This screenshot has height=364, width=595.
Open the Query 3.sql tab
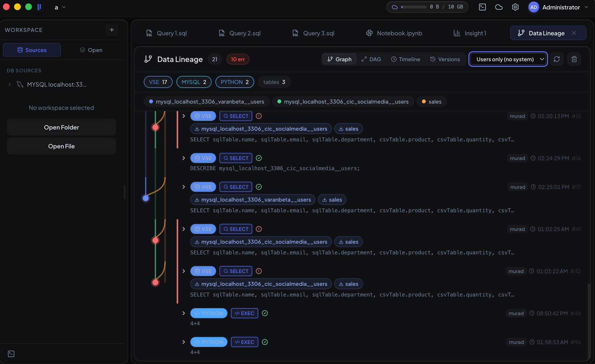313,33
